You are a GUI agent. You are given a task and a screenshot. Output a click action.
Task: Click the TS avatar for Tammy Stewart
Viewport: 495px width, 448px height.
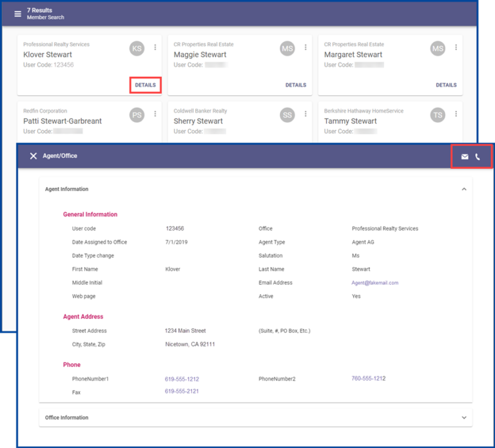438,115
